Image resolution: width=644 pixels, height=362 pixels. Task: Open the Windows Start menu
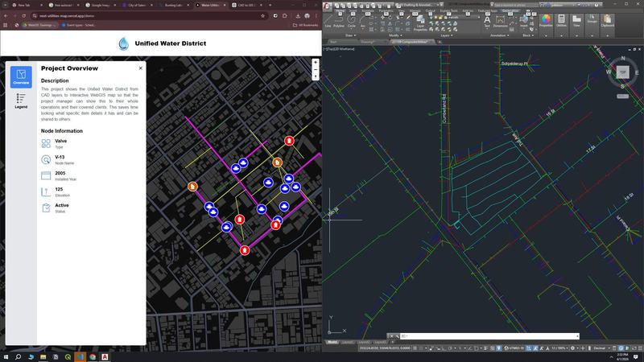click(x=6, y=356)
